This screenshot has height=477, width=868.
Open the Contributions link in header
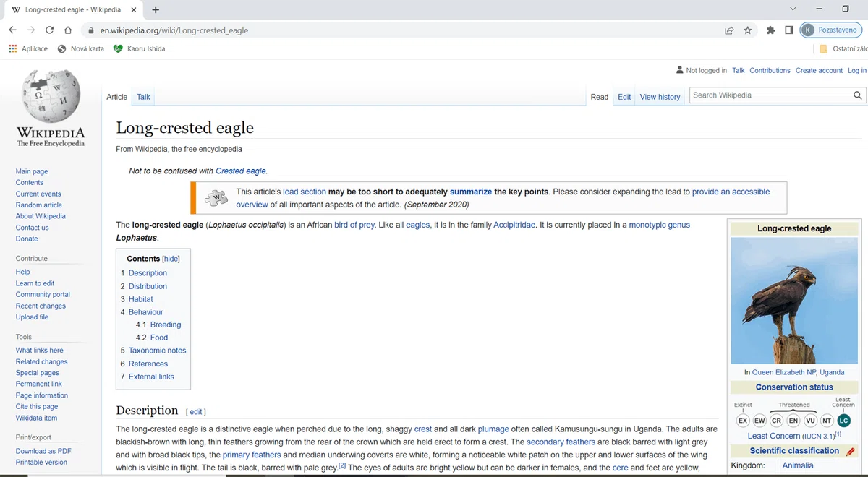770,70
